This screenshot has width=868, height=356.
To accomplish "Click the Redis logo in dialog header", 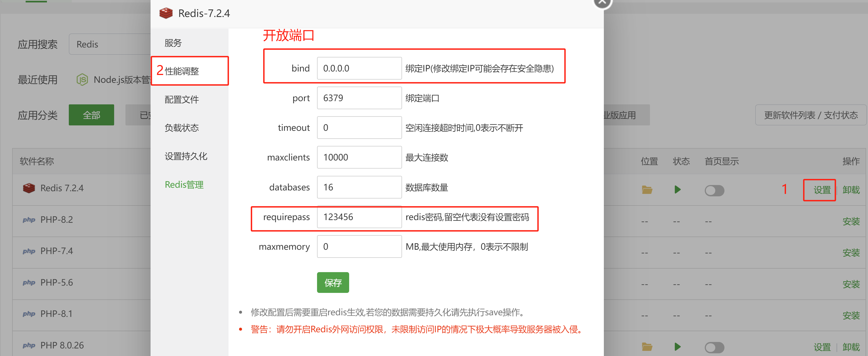I will point(166,13).
